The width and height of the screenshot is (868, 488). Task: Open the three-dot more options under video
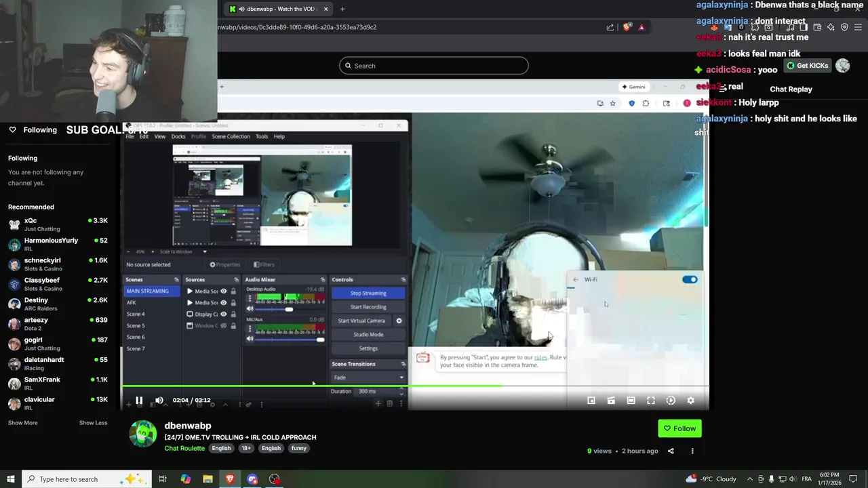[x=692, y=451]
